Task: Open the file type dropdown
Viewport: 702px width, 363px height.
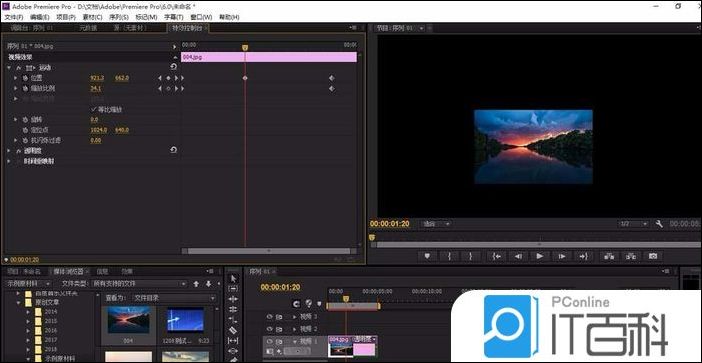Action: point(139,284)
